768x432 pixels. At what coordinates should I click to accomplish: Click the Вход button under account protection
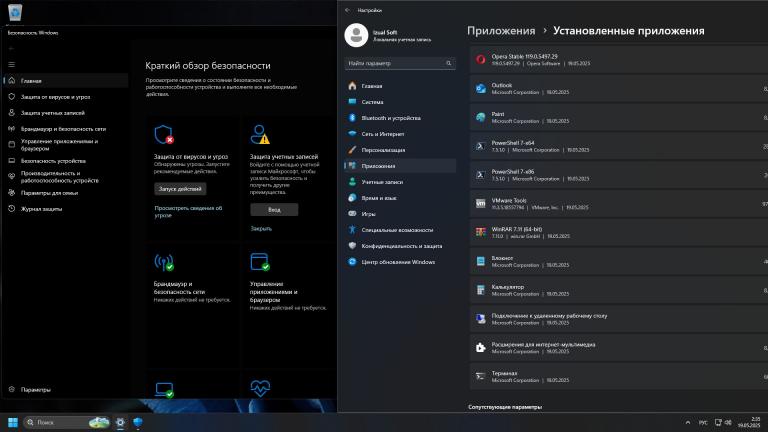(x=274, y=210)
